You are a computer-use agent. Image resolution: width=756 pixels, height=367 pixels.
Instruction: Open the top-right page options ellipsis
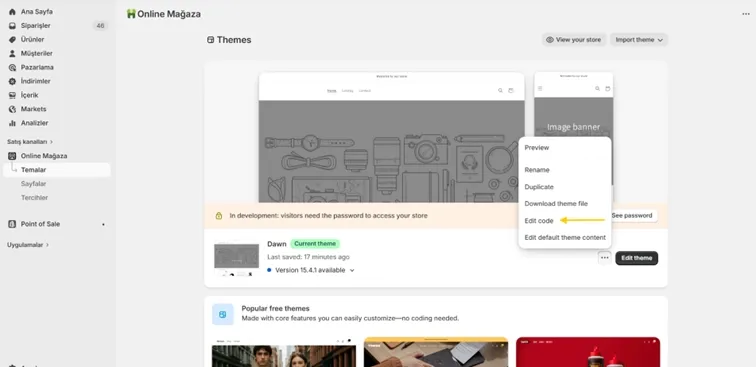coord(745,14)
